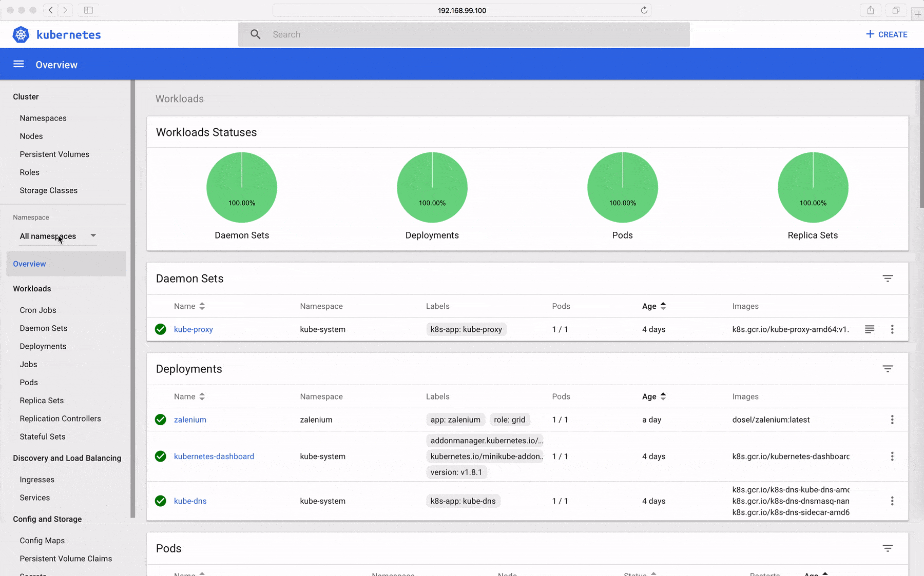924x576 pixels.
Task: Open kube-proxy logs icon
Action: (x=870, y=329)
